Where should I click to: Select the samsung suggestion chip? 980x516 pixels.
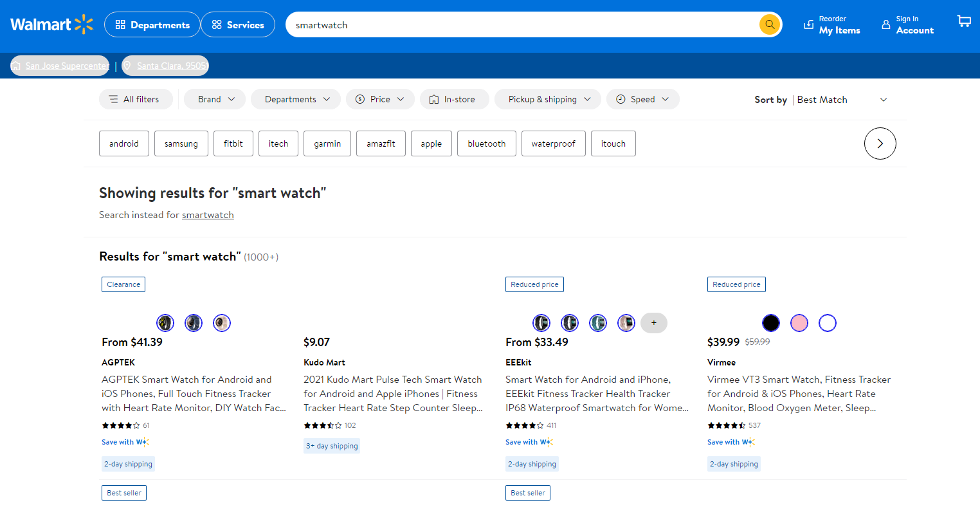[x=181, y=143]
